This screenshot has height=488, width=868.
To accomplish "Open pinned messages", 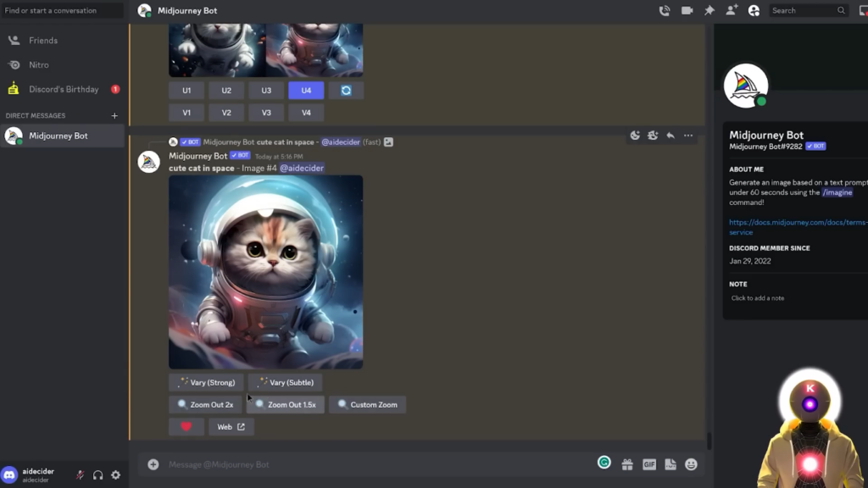I will 709,10.
